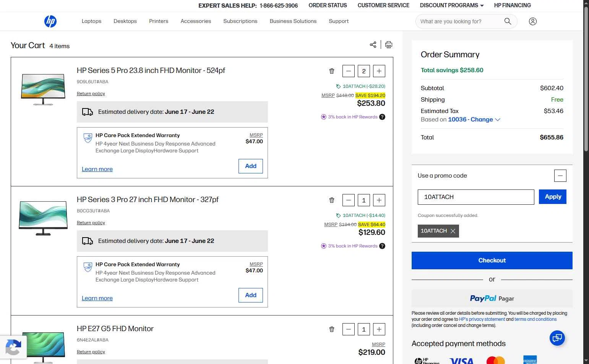Decrease quantity of HP Series 3 Pro monitor
589x364 pixels.
click(x=349, y=200)
